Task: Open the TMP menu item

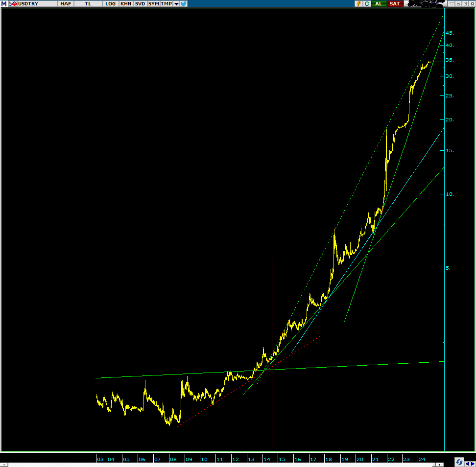Action: [167, 3]
